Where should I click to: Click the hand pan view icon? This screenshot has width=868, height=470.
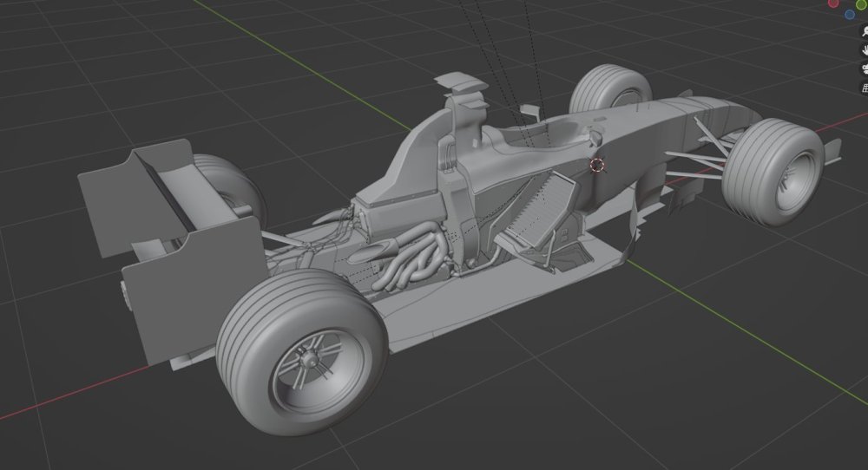865,49
